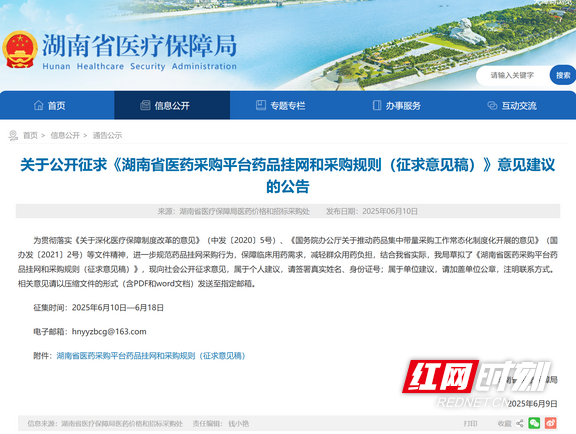Open the 首页 navigation tab
This screenshot has height=434, width=576.
[57, 105]
